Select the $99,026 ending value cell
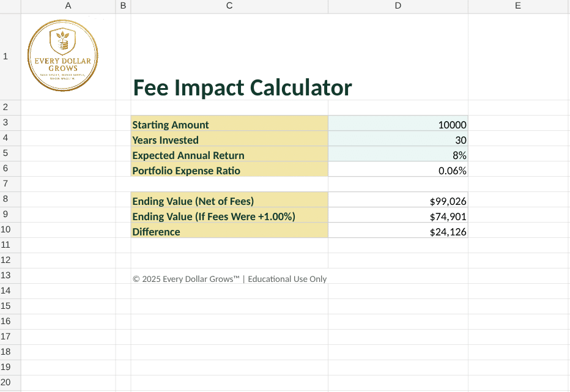This screenshot has width=570, height=392. [x=398, y=199]
